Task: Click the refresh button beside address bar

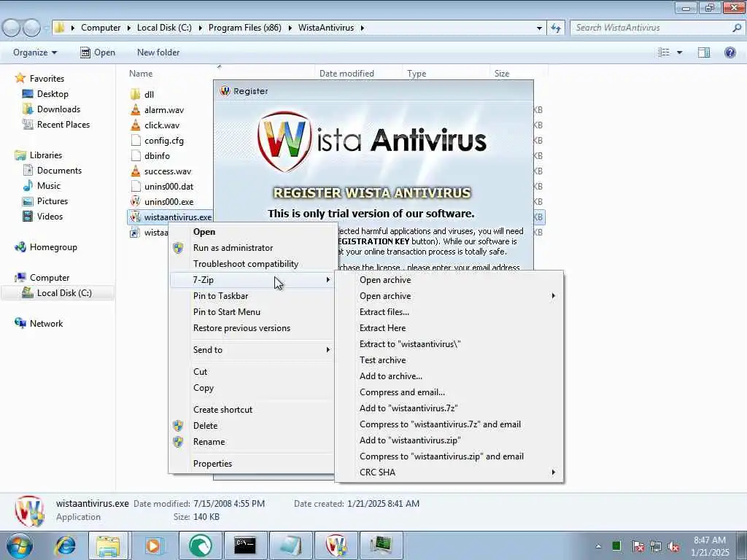Action: coord(555,28)
